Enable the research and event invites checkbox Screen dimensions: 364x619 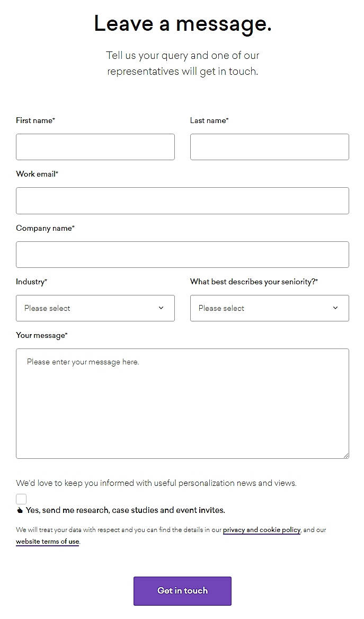click(21, 499)
